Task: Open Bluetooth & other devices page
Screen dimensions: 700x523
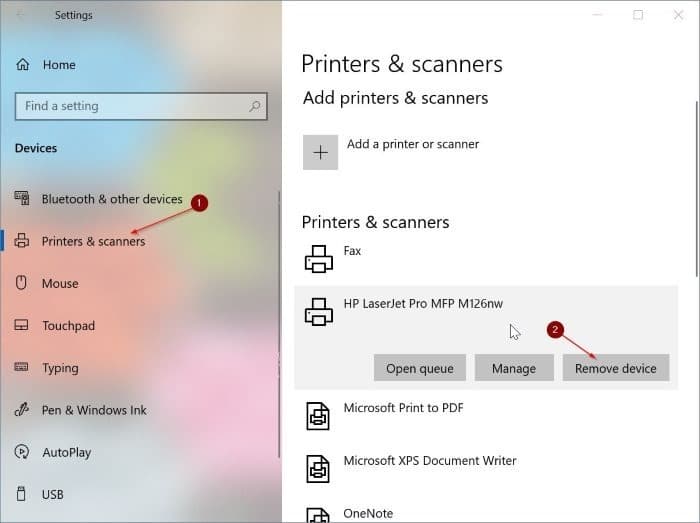Action: point(112,199)
